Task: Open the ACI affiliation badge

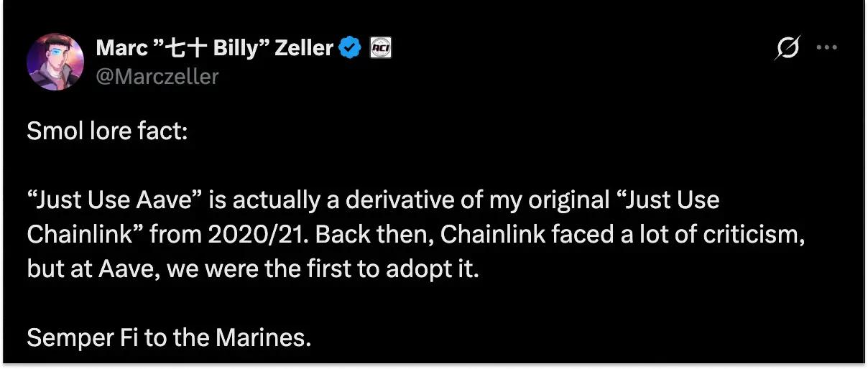Action: tap(379, 48)
